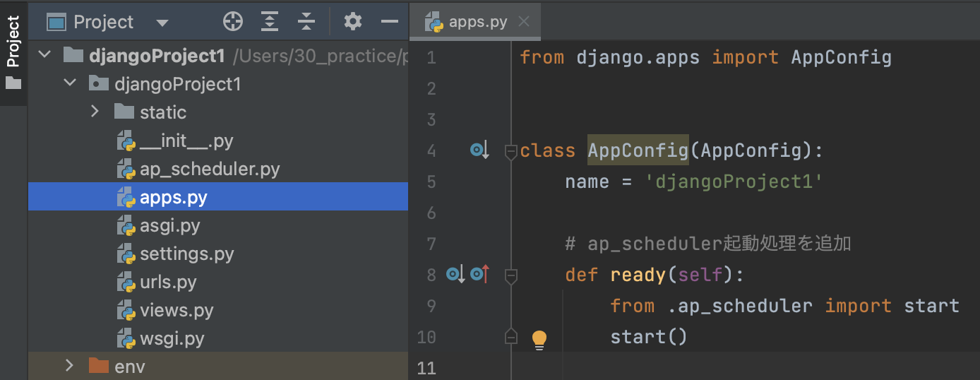Click the apps.py tab file icon
The image size is (980, 380).
pyautogui.click(x=434, y=22)
